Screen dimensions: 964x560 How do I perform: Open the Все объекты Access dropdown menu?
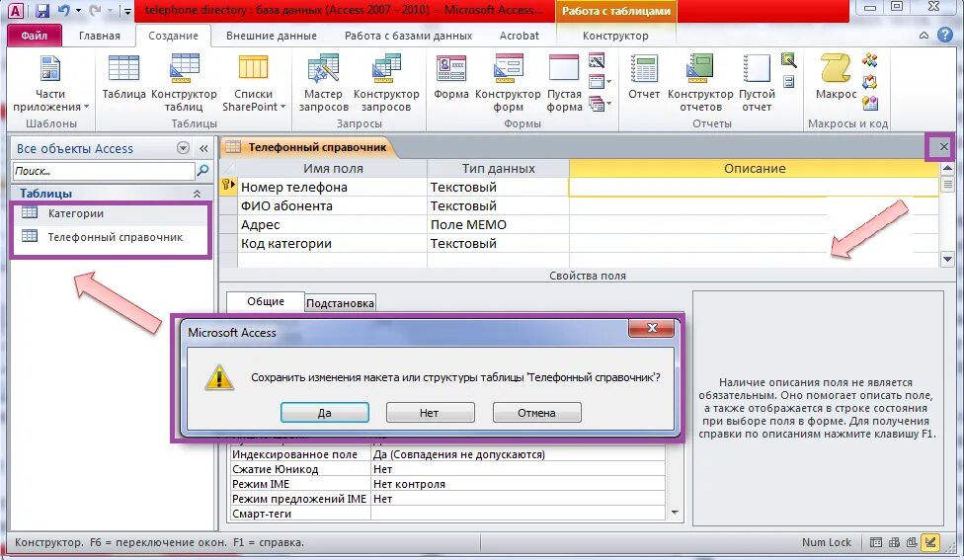click(183, 148)
